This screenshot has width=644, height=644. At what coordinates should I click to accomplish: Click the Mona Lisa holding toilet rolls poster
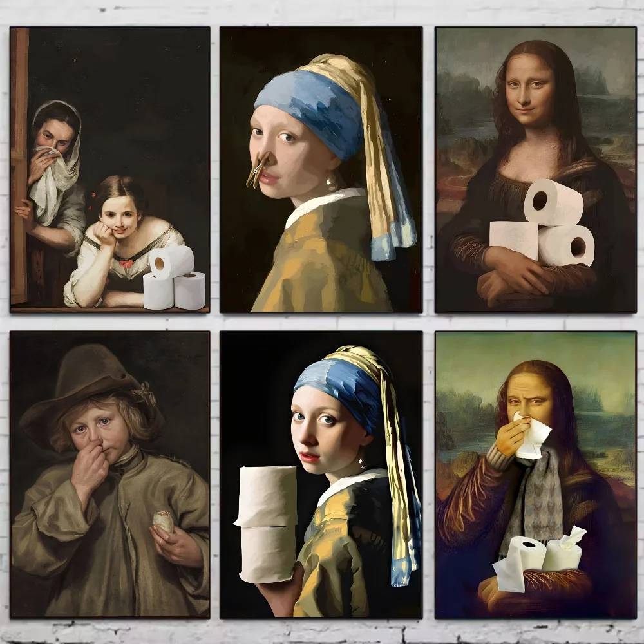click(x=535, y=169)
